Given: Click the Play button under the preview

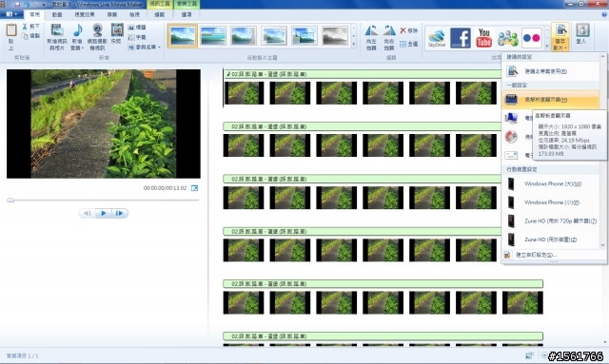Looking at the screenshot, I should coord(104,213).
